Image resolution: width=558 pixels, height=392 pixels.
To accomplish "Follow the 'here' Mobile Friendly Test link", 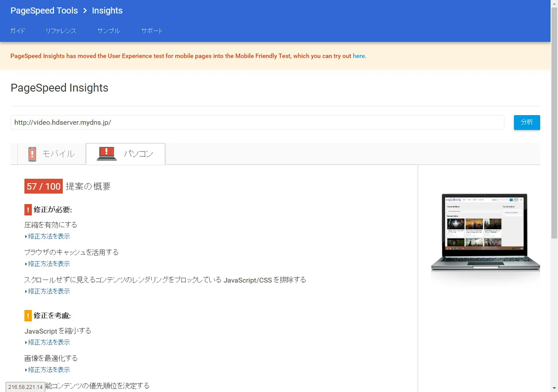I will (x=358, y=56).
